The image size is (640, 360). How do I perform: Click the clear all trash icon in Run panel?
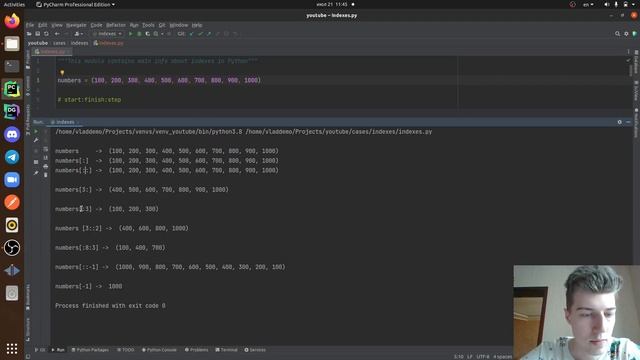[45, 175]
